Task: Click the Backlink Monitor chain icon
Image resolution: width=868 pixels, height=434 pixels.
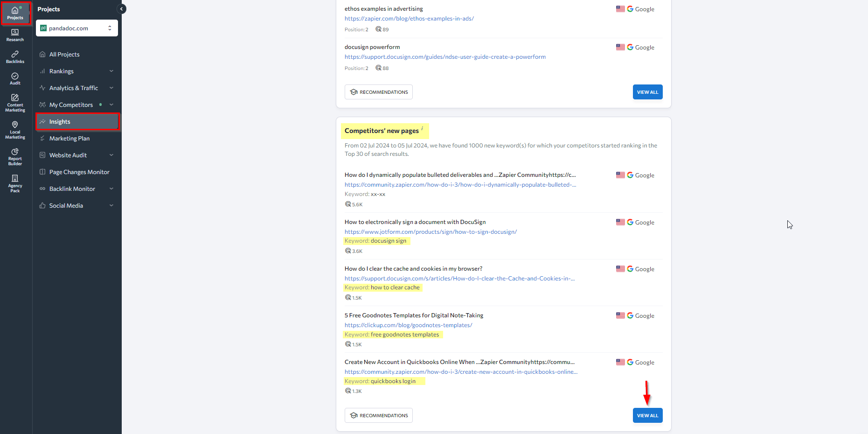Action: (42, 189)
